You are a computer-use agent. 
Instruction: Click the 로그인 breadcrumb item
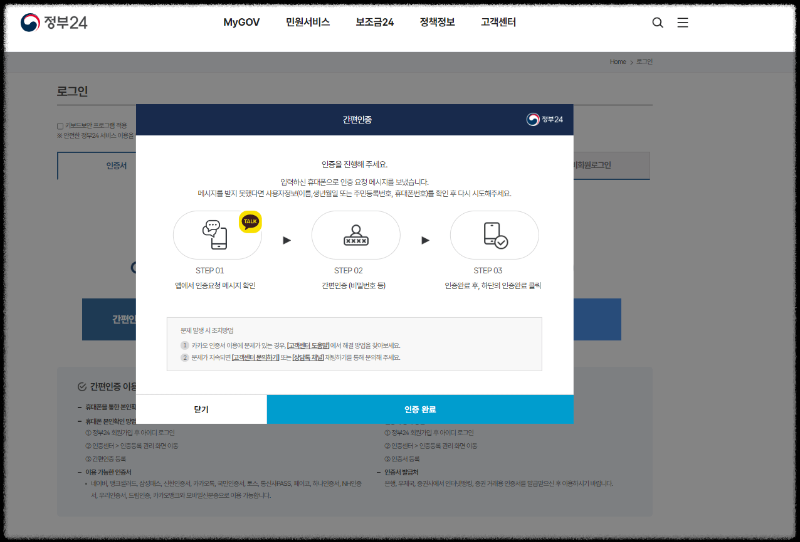(644, 62)
